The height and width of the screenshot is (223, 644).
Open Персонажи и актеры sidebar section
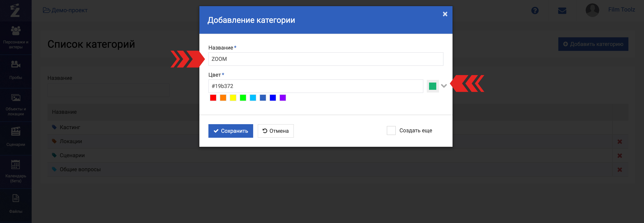[16, 38]
